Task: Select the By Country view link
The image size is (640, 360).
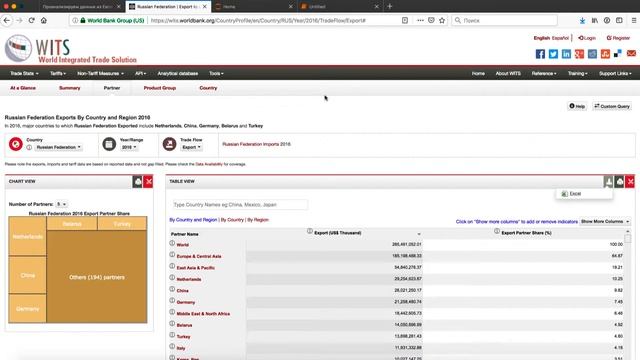Action: 232,220
